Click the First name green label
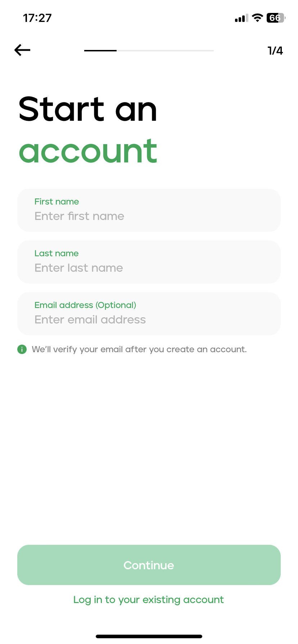Viewport: 298px width, 644px height. click(57, 202)
